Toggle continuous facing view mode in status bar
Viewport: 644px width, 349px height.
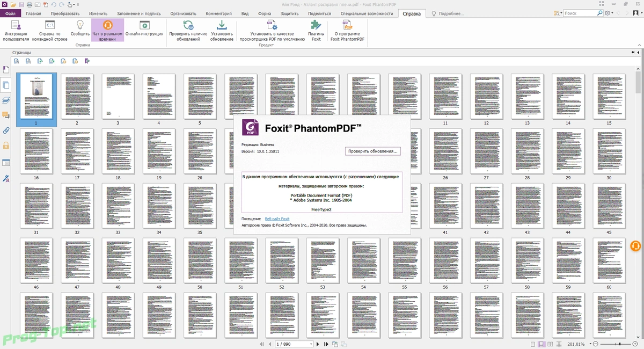(559, 343)
